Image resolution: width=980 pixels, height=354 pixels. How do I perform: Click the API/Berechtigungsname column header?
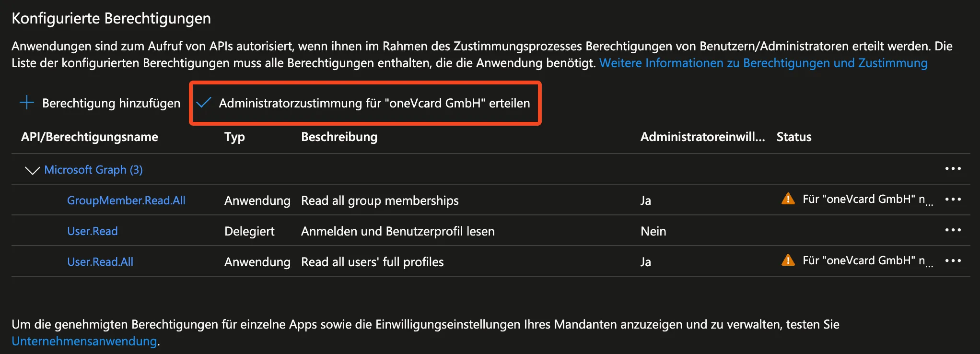[90, 137]
